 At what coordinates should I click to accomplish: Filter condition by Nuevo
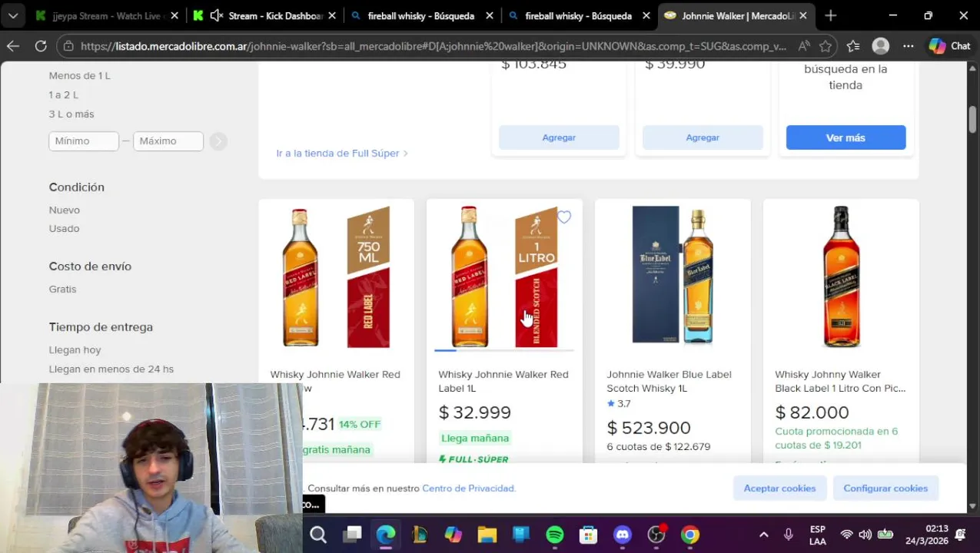(65, 210)
